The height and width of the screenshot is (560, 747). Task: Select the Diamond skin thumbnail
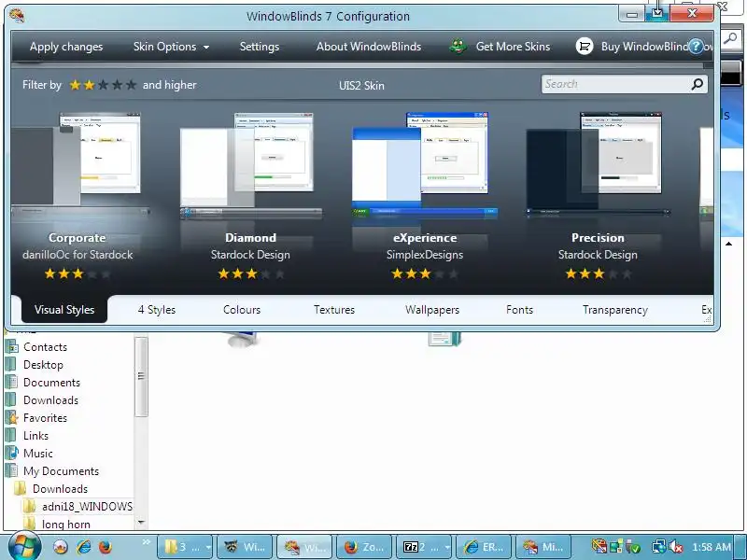(x=250, y=165)
